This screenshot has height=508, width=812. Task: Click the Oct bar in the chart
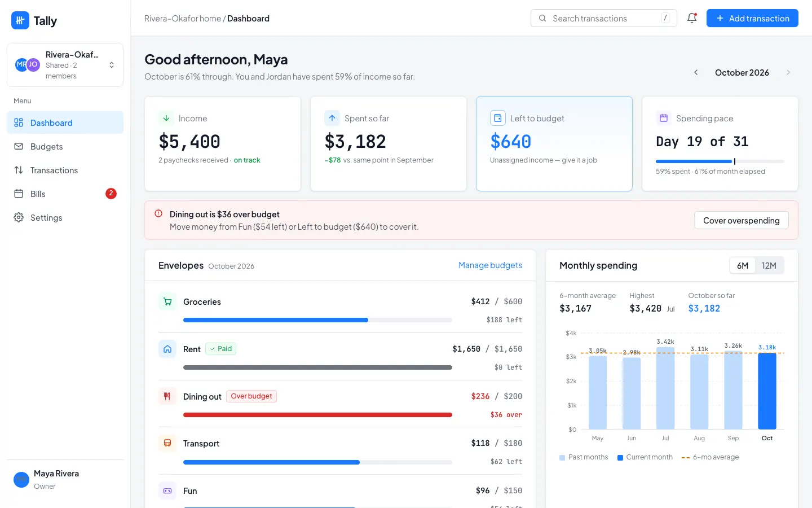(767, 391)
